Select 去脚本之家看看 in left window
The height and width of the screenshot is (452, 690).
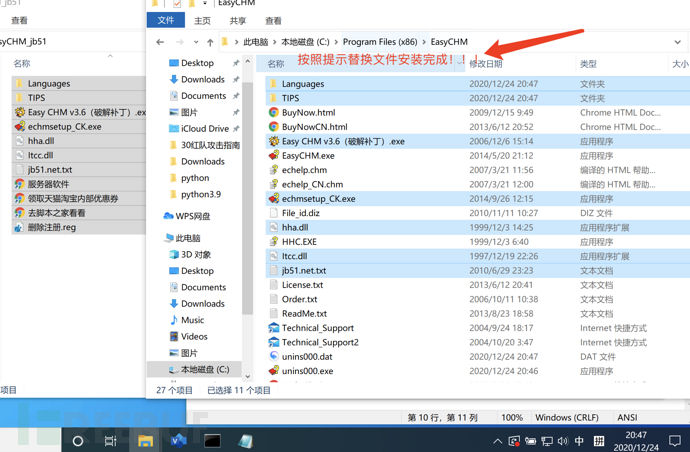click(x=56, y=213)
